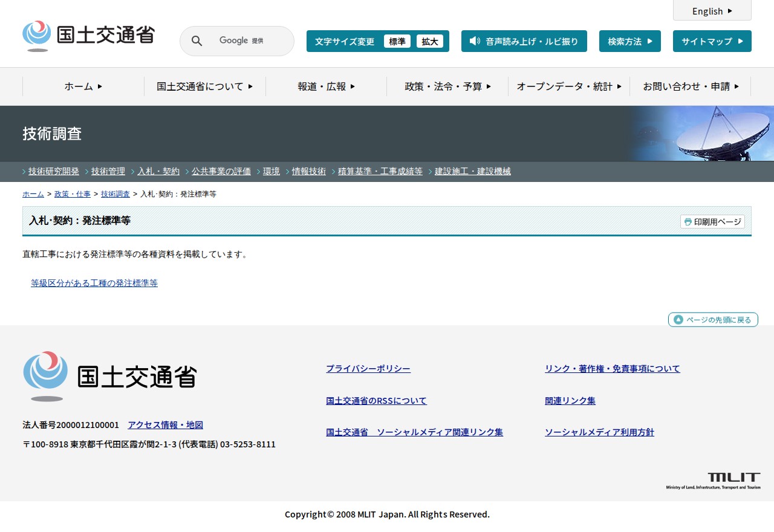
Task: Click the satellite dish banner image
Action: [x=701, y=134]
